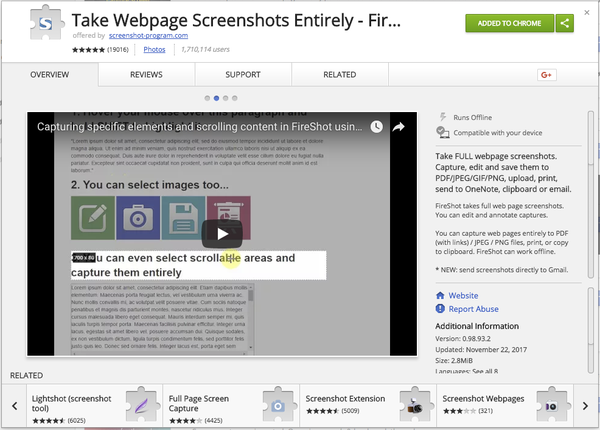The height and width of the screenshot is (430, 600).
Task: Click the Size: 2.8MiB text
Action: pos(454,360)
